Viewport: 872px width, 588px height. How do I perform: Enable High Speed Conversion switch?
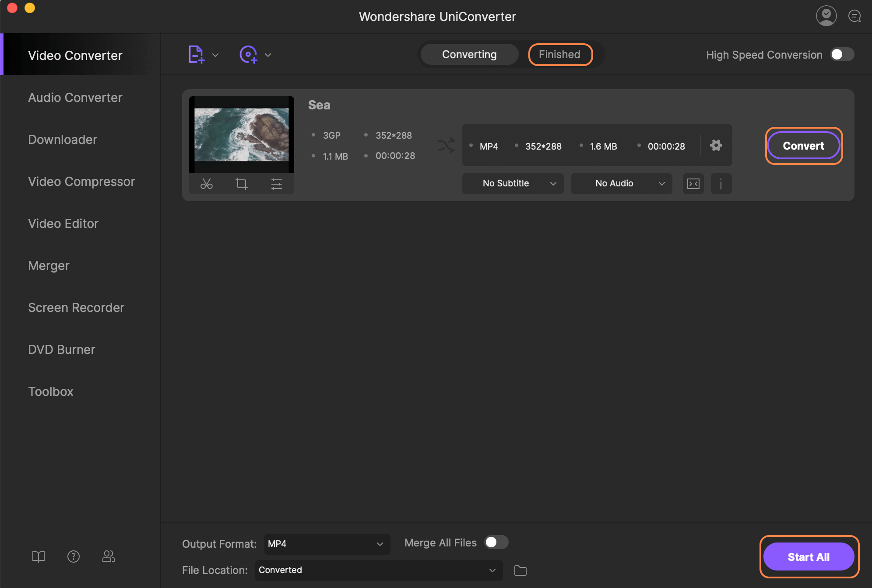[x=842, y=55]
